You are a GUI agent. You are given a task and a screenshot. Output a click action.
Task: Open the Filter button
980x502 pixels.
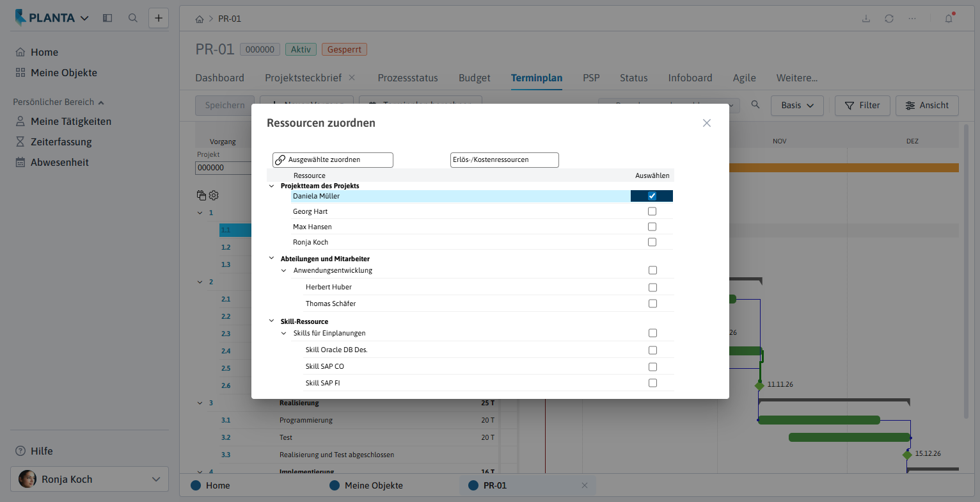coord(862,105)
